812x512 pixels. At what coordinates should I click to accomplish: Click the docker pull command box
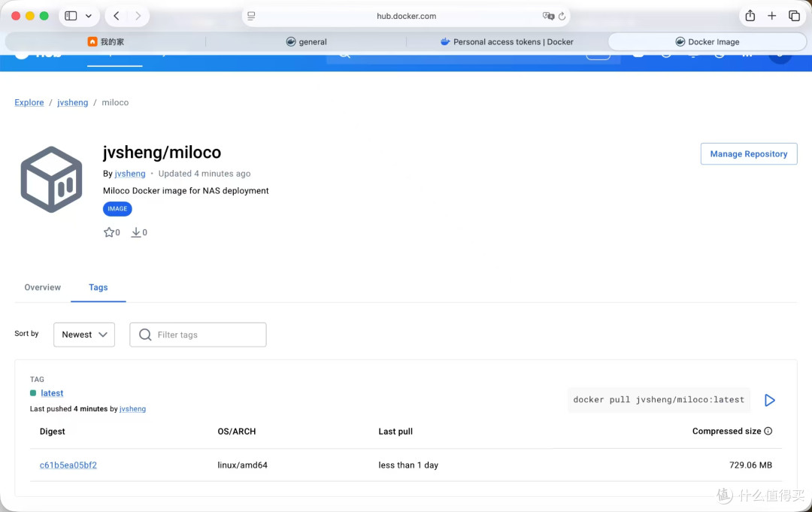click(x=659, y=400)
